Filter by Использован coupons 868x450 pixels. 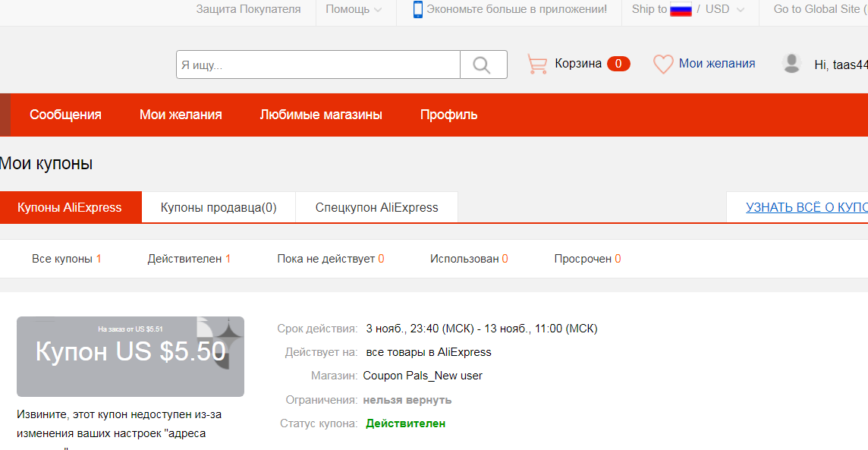(x=469, y=259)
